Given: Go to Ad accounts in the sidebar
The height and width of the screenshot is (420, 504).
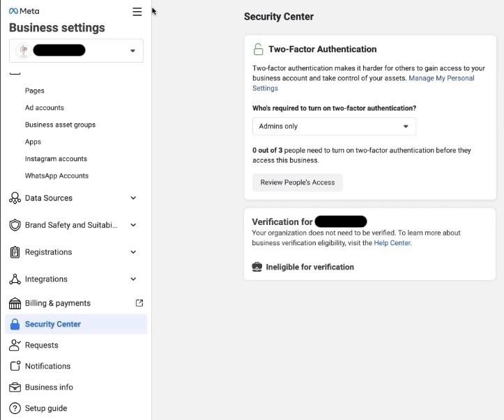Looking at the screenshot, I should tap(45, 108).
